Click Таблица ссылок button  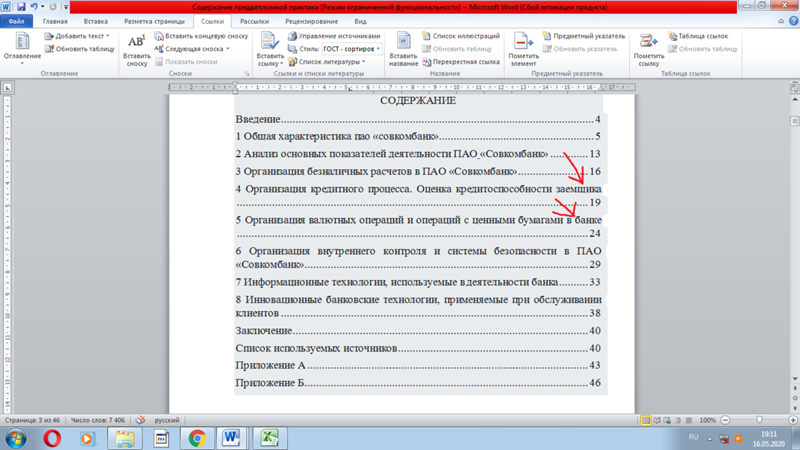click(x=697, y=36)
